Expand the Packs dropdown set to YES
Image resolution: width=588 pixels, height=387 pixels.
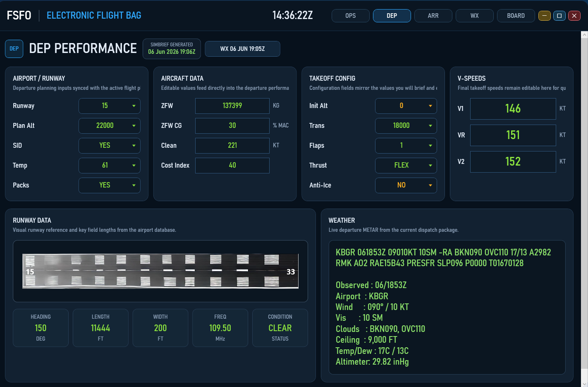[110, 185]
